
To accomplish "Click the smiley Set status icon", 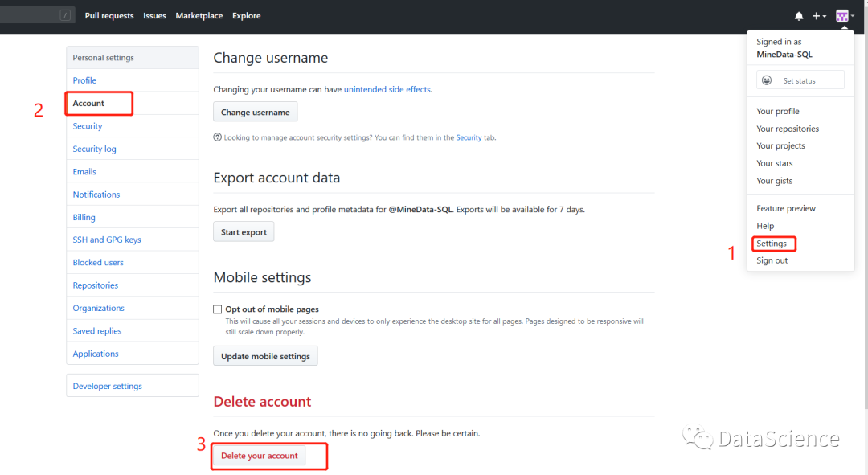I will 767,80.
